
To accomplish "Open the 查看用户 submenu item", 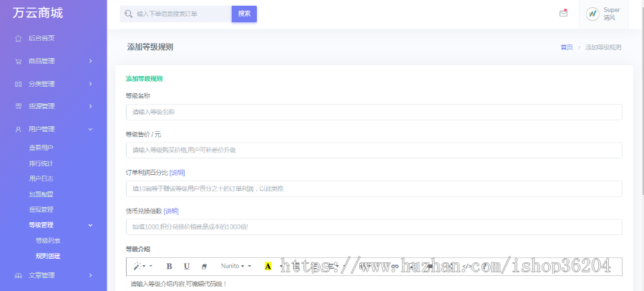I will [41, 148].
